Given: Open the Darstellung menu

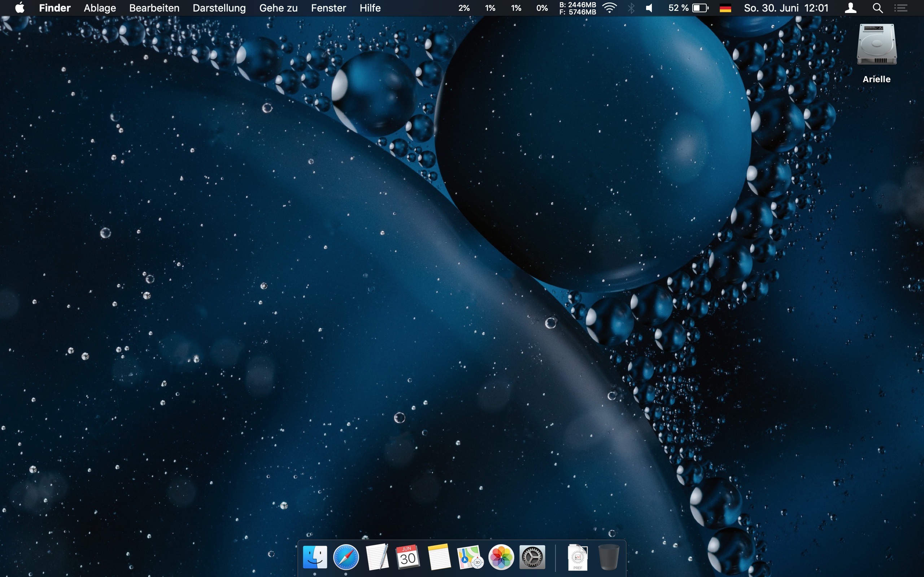Looking at the screenshot, I should 219,8.
